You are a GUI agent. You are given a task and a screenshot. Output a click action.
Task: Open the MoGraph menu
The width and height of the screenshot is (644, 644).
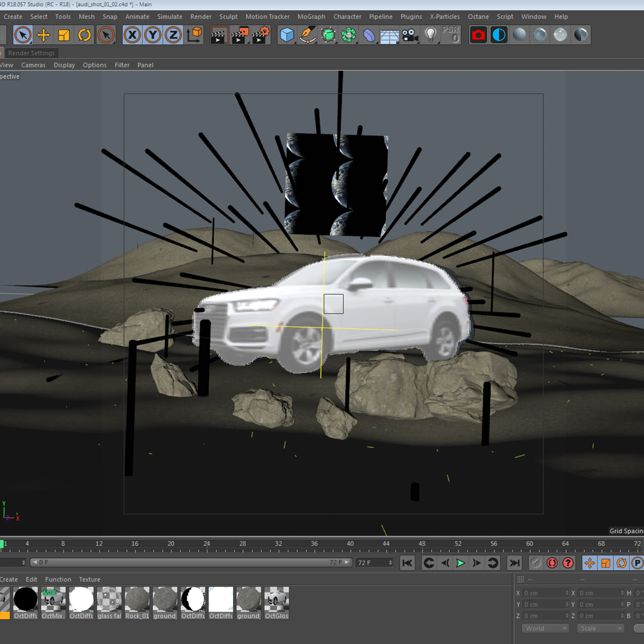[x=311, y=16]
